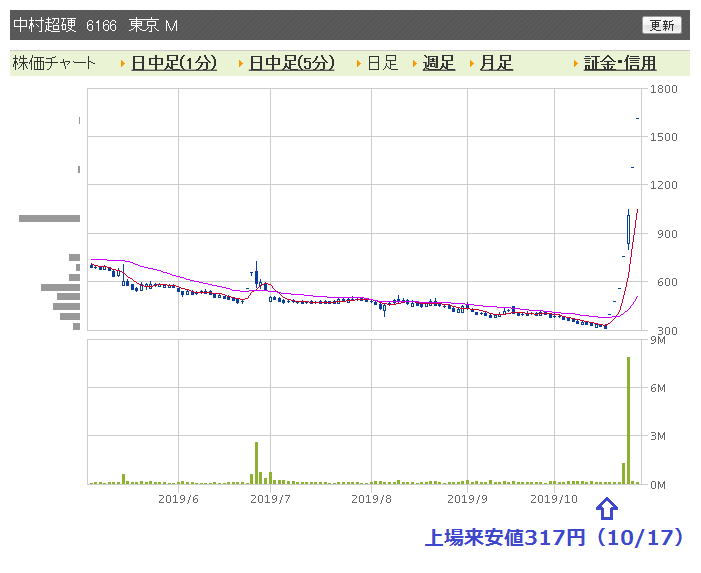Screen dimensions: 701x573
Task: Click the large candlestick near 900
Action: 628,229
